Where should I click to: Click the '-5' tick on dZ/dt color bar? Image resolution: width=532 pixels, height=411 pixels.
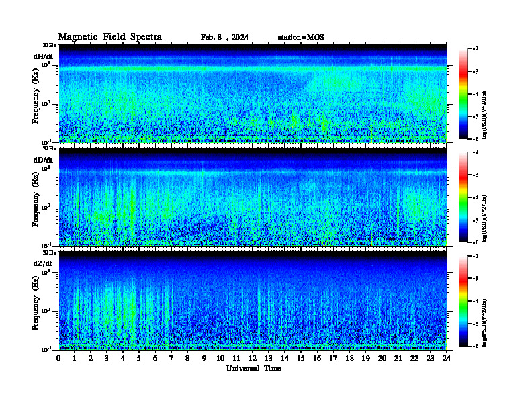tap(476, 324)
